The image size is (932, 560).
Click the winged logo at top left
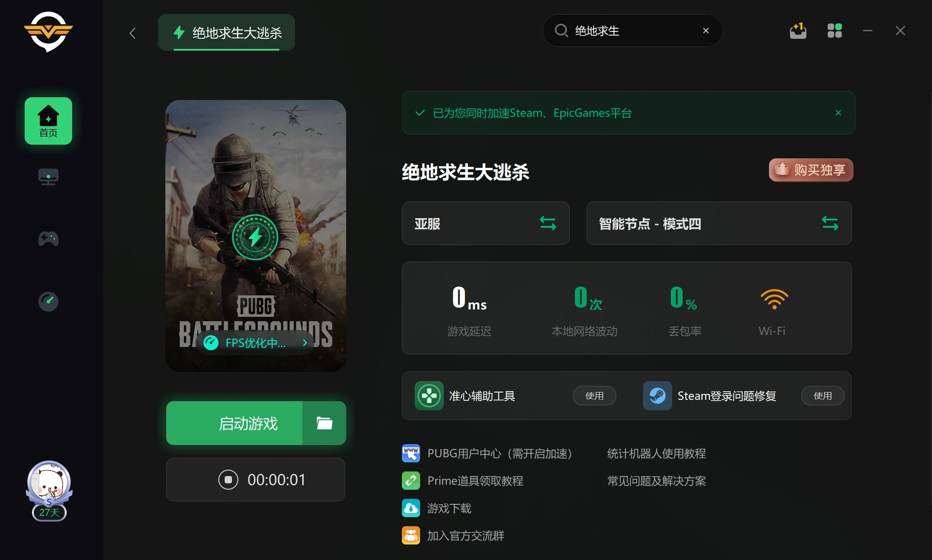tap(48, 31)
